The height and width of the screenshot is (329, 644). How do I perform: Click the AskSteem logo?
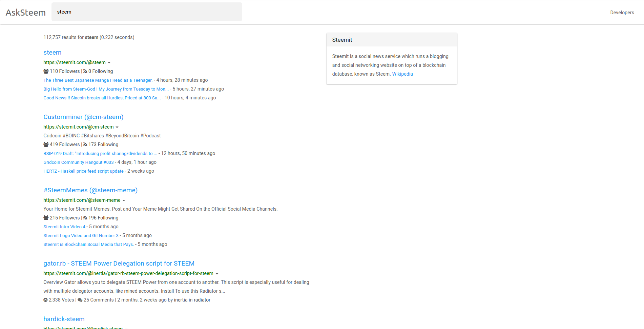pos(26,13)
